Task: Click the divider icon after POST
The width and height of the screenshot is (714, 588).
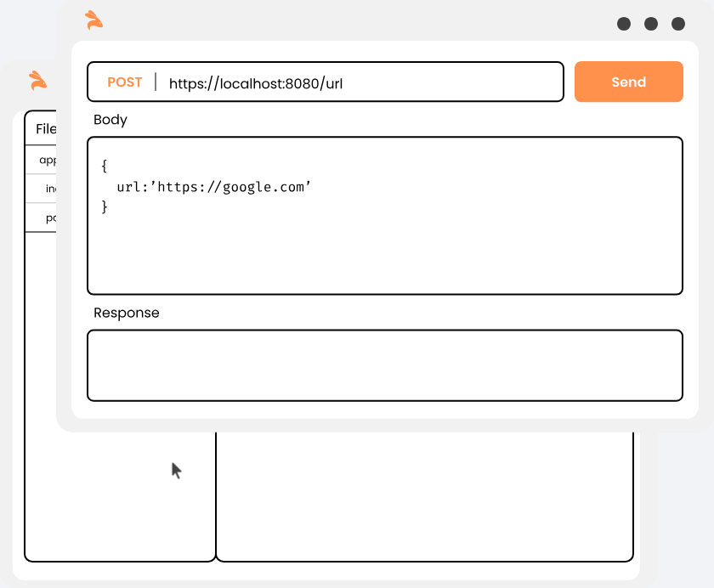Action: point(153,82)
